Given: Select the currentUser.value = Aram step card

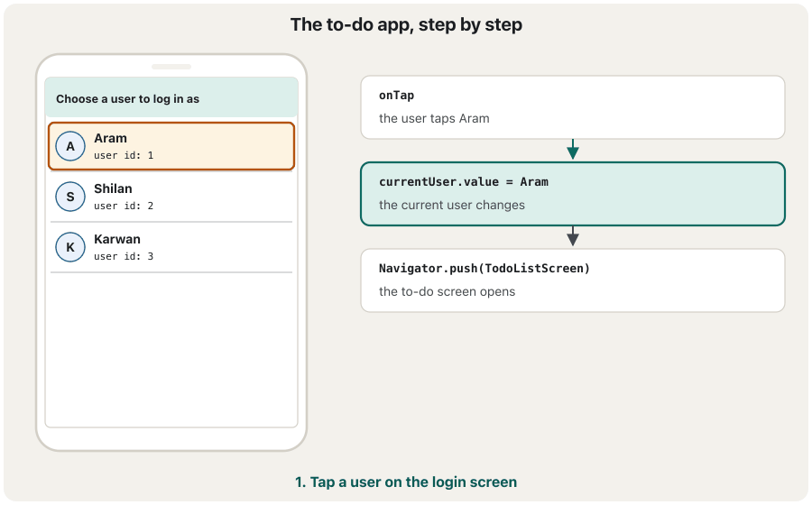Looking at the screenshot, I should click(x=573, y=194).
